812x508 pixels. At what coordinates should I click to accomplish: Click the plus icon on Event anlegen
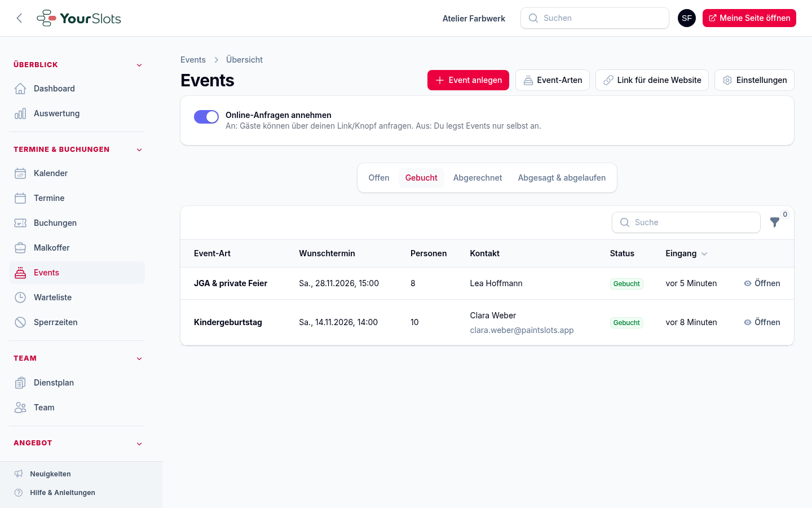(440, 80)
